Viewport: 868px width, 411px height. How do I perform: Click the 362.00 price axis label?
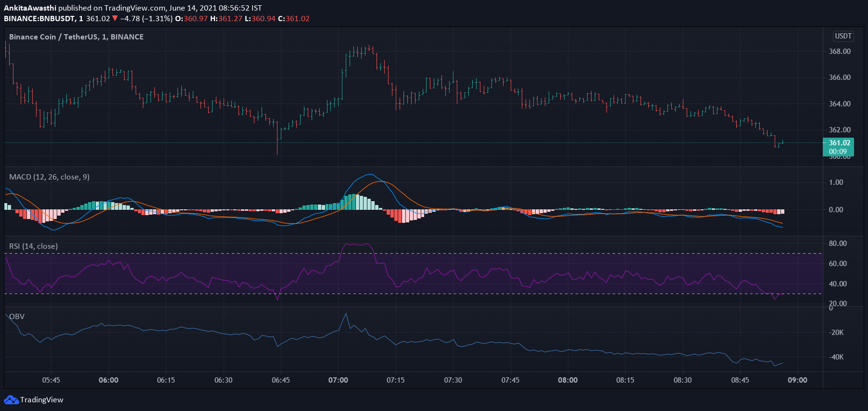840,130
